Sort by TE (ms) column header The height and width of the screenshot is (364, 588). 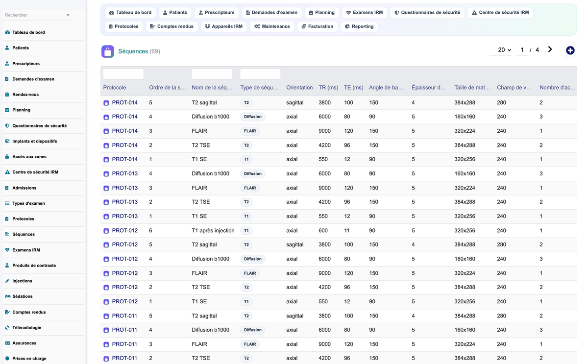[354, 88]
